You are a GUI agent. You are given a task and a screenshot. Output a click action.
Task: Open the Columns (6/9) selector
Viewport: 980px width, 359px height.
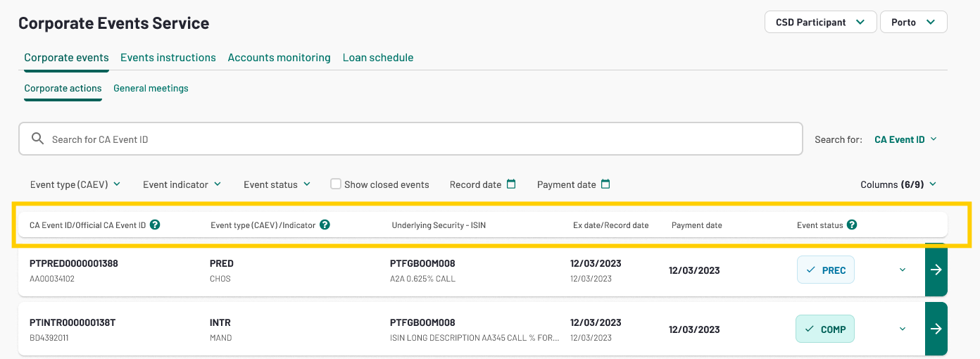[x=898, y=184]
